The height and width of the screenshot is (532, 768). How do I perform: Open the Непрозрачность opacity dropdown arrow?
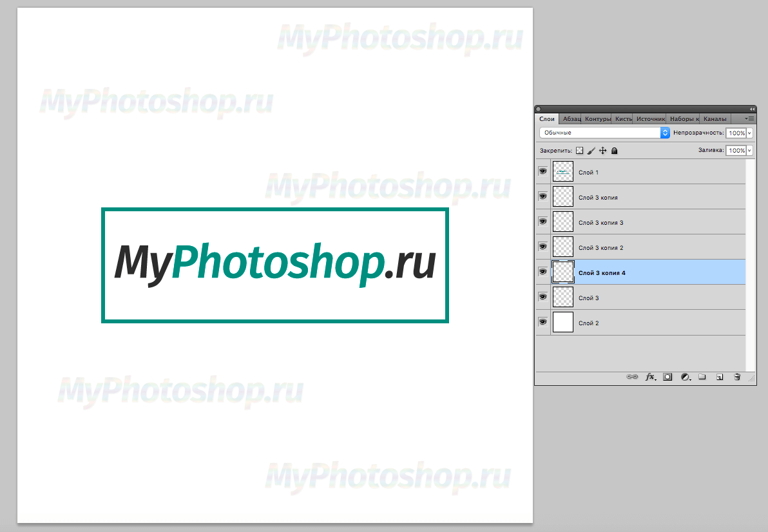coord(748,133)
